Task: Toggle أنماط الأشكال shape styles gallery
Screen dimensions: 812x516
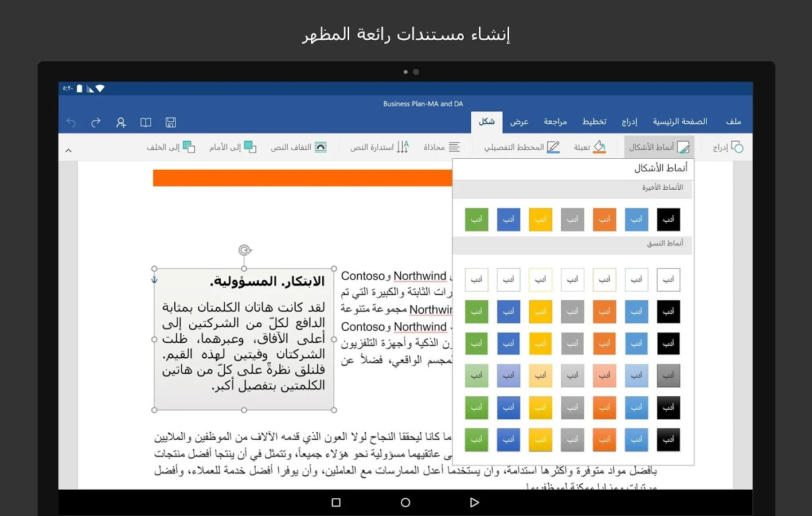Action: point(659,147)
